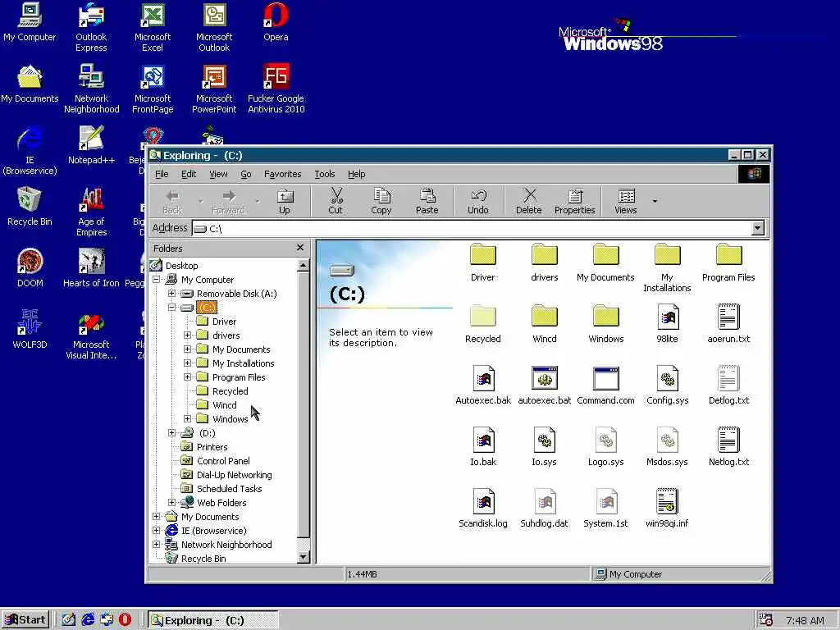Expand My Installations tree node

(x=187, y=363)
